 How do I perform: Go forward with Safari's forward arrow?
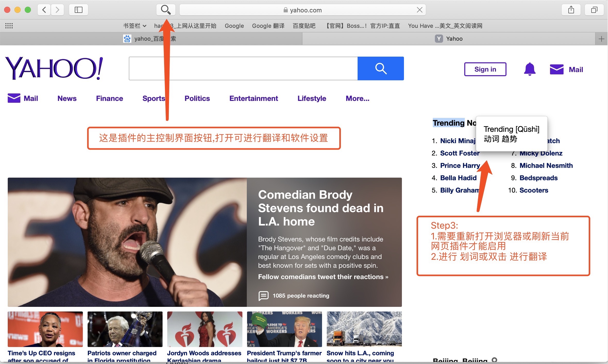pos(57,10)
